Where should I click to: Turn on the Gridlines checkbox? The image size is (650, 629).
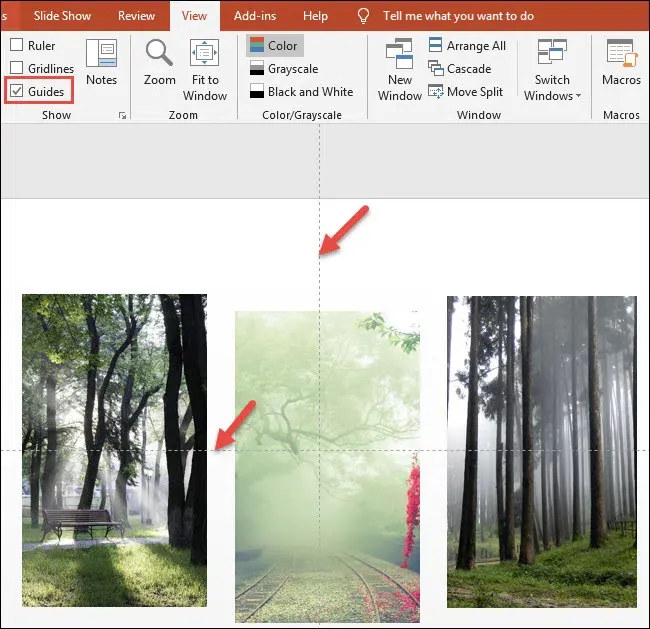(16, 68)
